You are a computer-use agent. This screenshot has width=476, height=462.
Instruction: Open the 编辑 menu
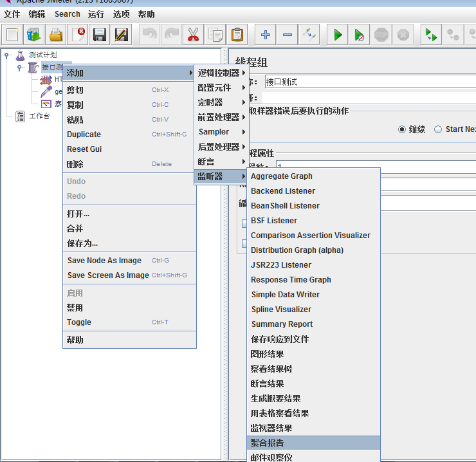(37, 14)
